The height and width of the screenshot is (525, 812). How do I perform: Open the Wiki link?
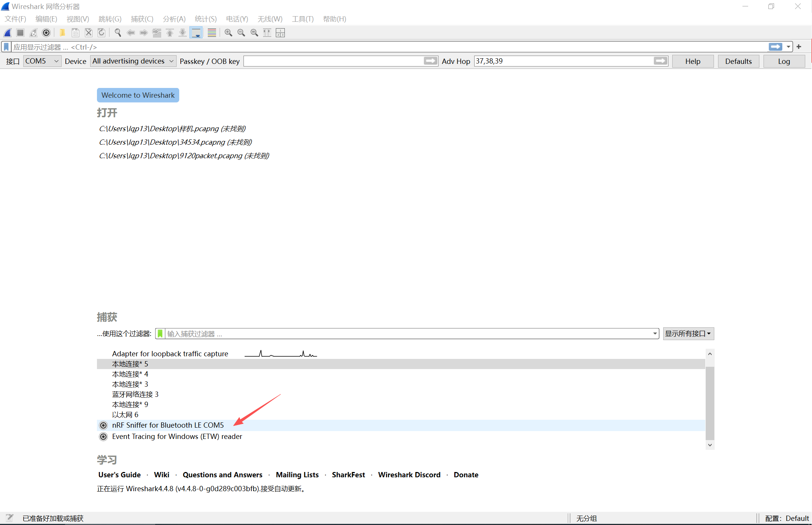(162, 475)
